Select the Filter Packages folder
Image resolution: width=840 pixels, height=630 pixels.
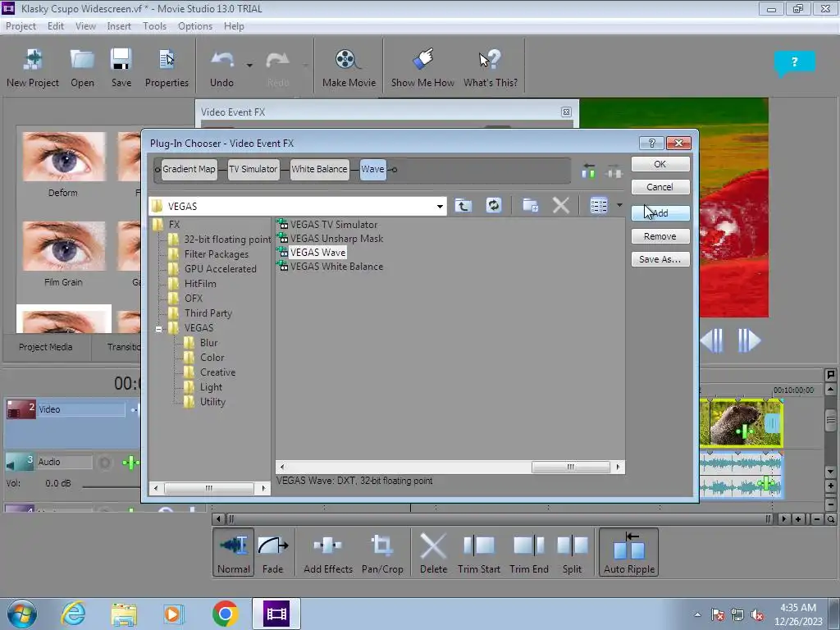pos(217,254)
